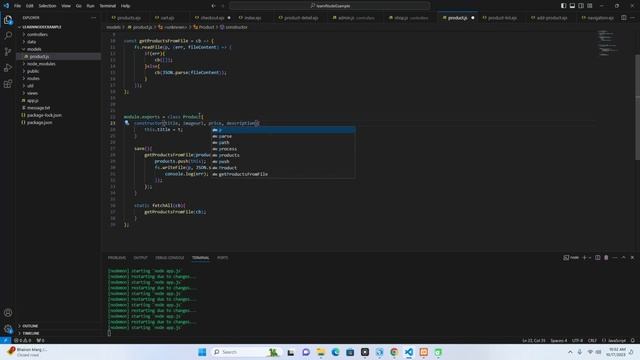This screenshot has height=360, width=640.
Task: Switch to the DEBUG CONSOLE tab
Action: click(169, 258)
